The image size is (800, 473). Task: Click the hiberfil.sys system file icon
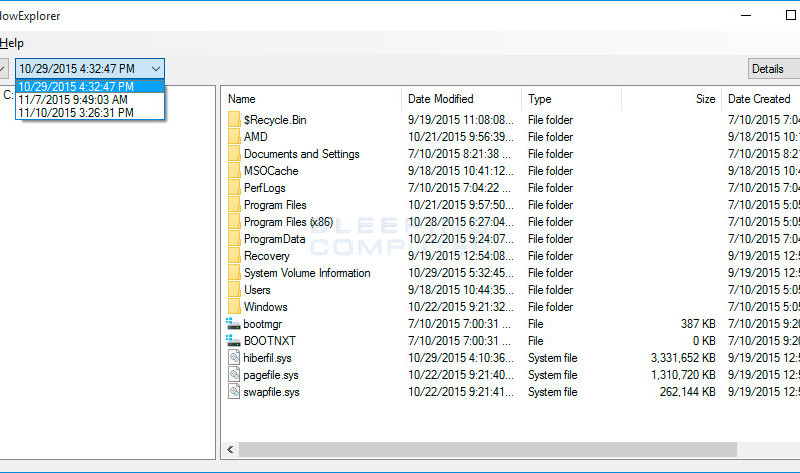tap(234, 357)
